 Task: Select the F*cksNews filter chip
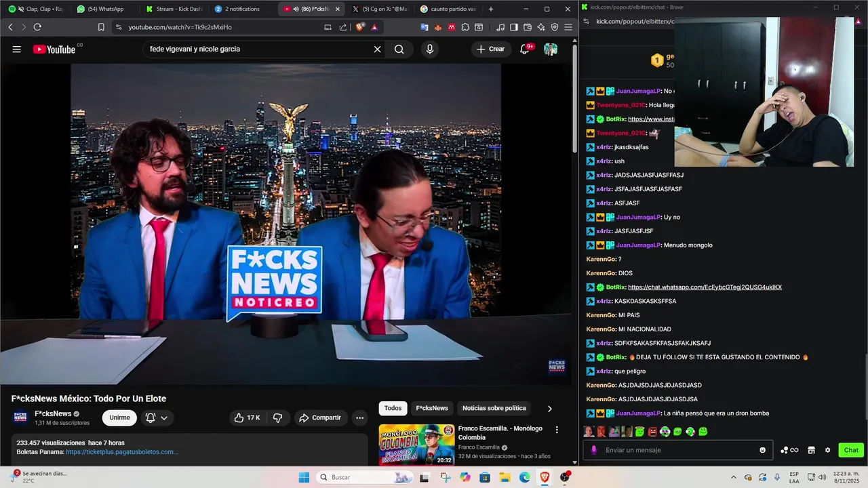pyautogui.click(x=432, y=408)
